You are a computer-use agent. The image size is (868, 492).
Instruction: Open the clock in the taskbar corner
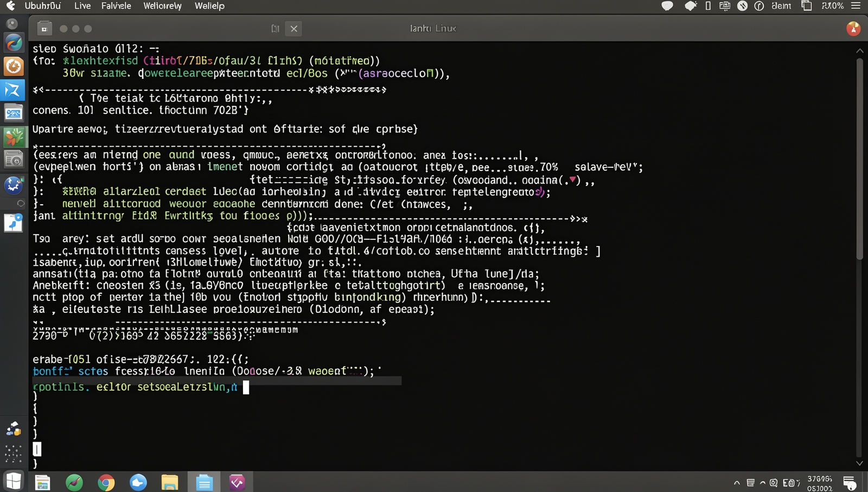point(820,483)
